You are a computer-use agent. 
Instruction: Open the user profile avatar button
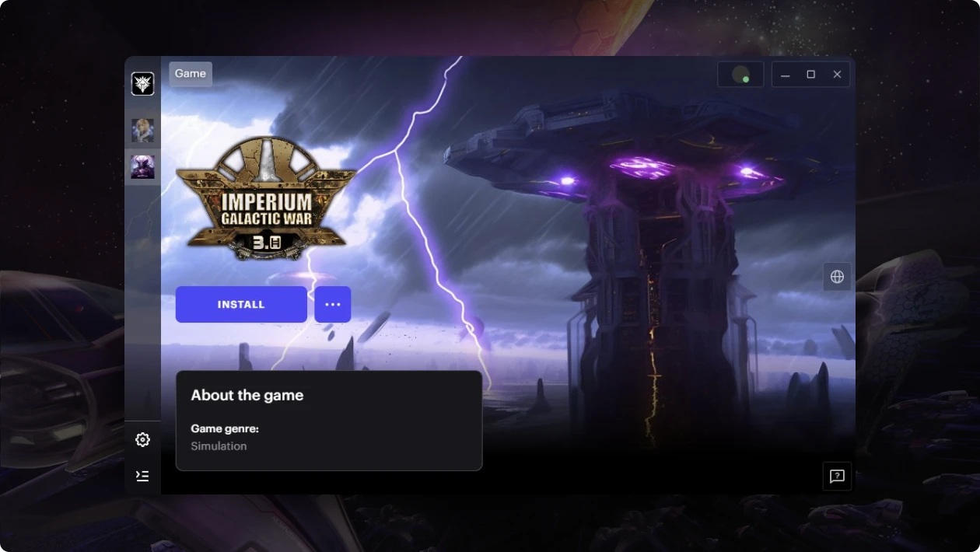pos(740,75)
